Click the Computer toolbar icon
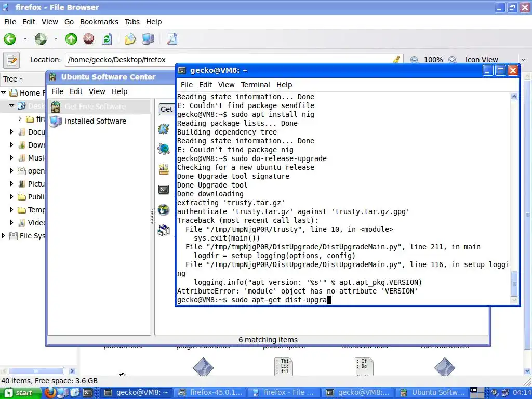The height and width of the screenshot is (399, 532). [x=148, y=39]
